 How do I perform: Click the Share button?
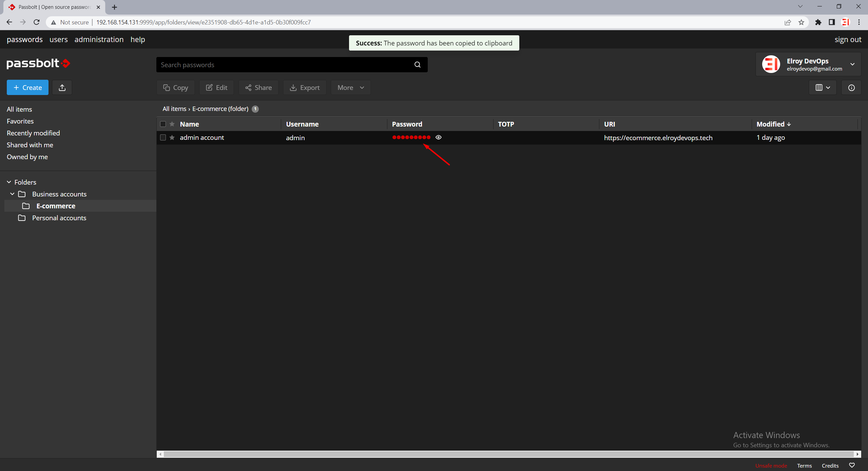point(258,88)
